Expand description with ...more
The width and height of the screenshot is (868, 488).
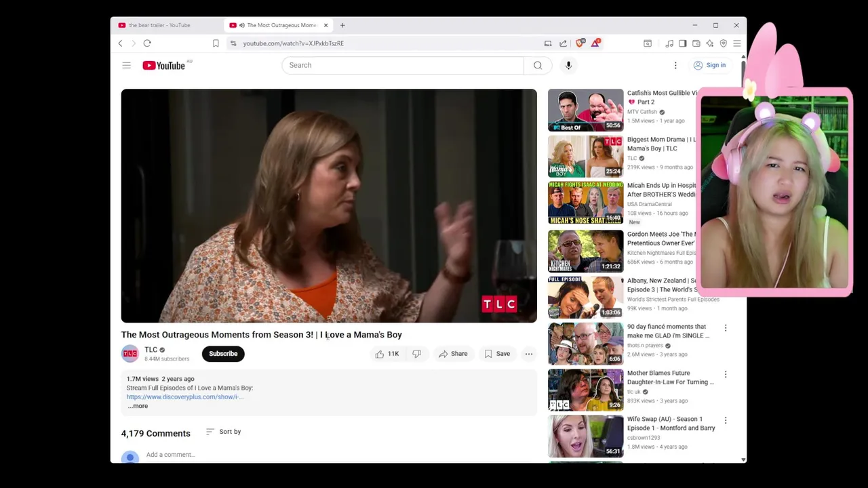pos(138,406)
